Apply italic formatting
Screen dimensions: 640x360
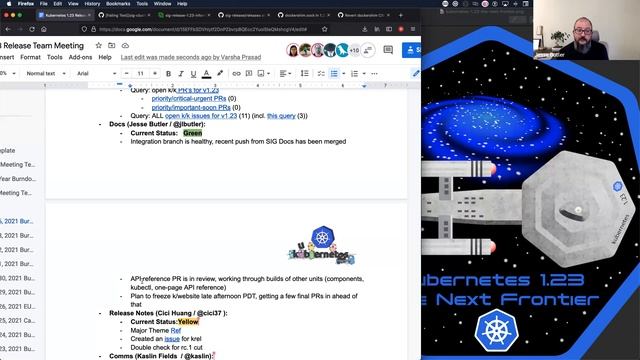click(x=181, y=73)
